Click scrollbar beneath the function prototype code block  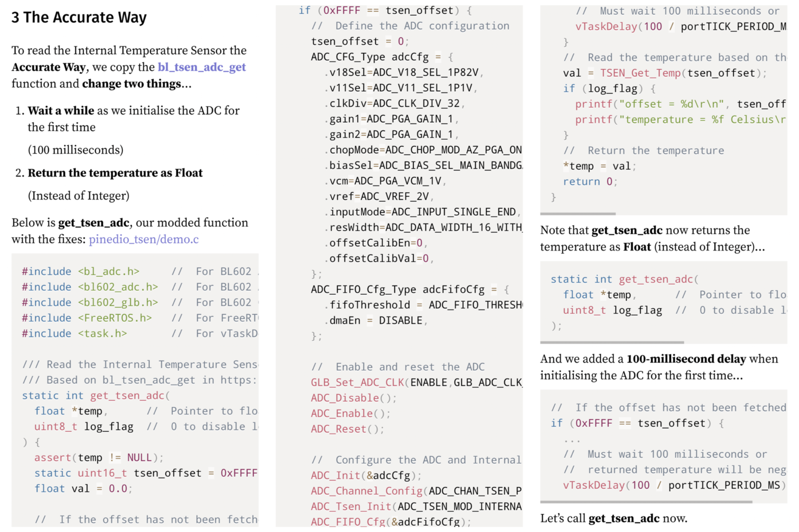tap(612, 343)
